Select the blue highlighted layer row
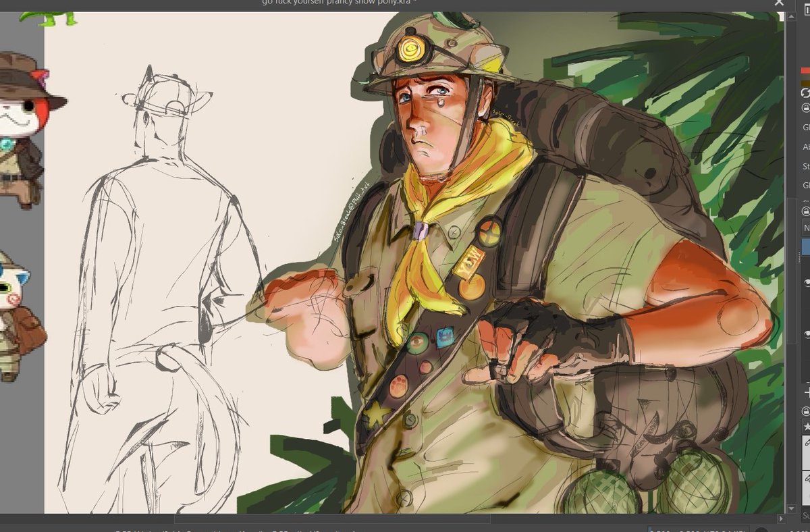 (806, 246)
